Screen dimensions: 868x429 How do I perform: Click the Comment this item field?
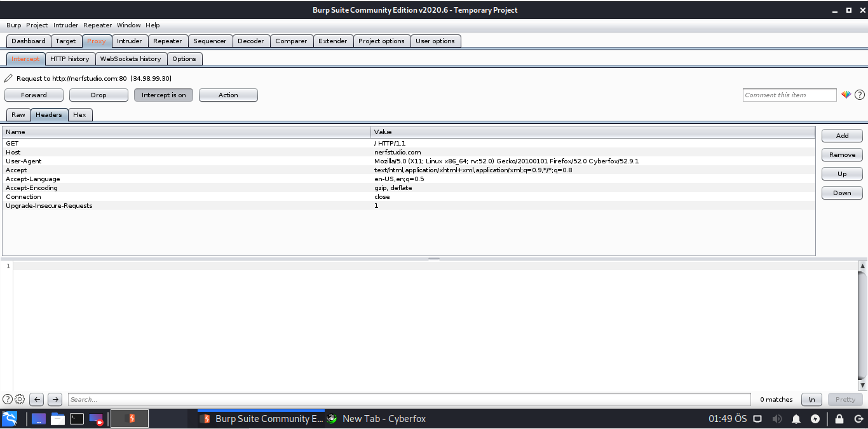click(790, 95)
